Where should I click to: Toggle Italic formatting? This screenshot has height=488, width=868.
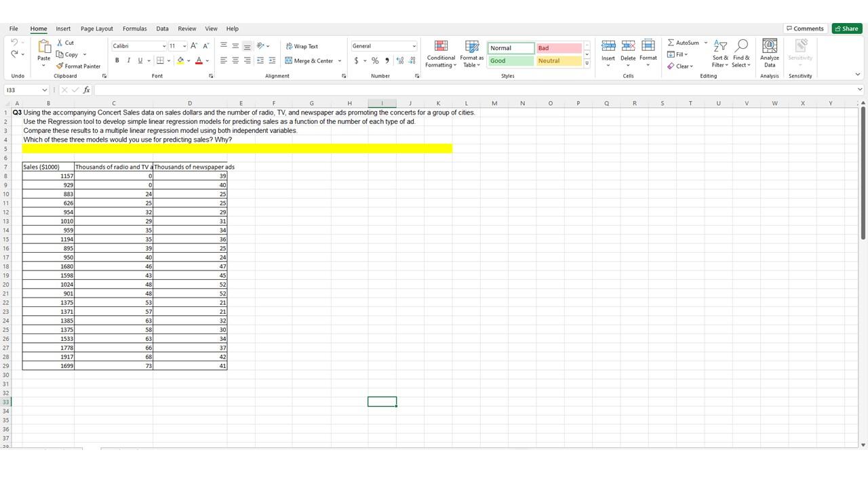[x=128, y=60]
